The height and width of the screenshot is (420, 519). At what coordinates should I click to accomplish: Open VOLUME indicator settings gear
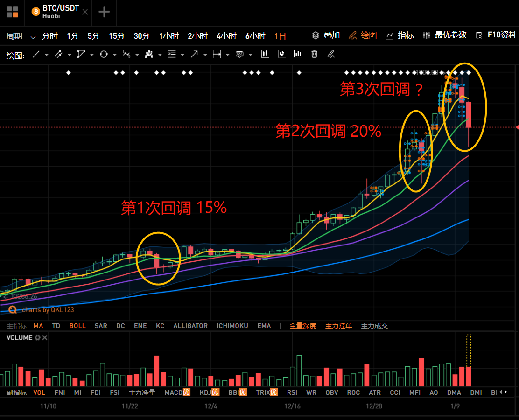click(38, 337)
